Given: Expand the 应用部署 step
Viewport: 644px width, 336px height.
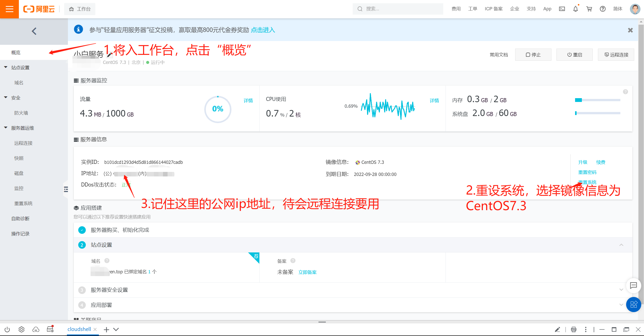Looking at the screenshot, I should [x=621, y=305].
